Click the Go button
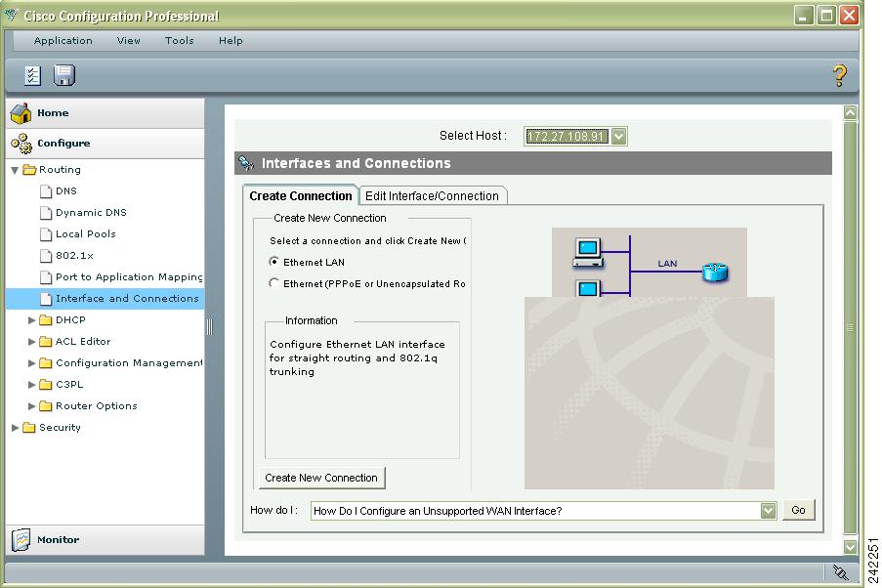This screenshot has width=882, height=588. [x=798, y=510]
